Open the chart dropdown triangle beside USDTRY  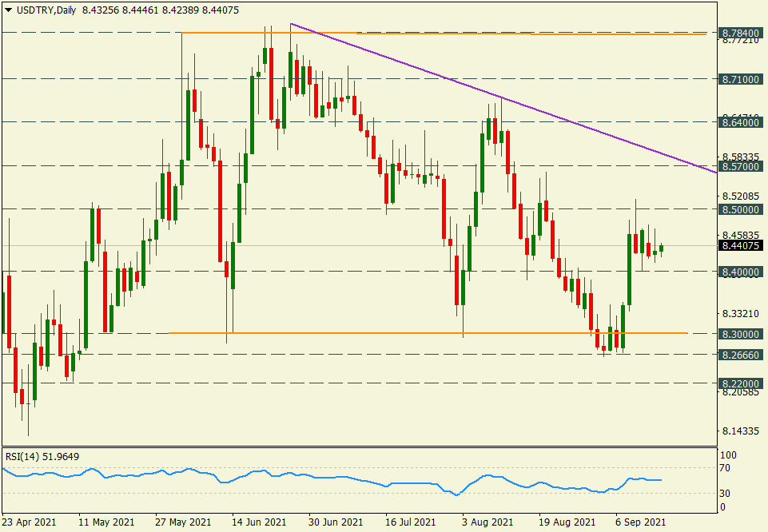8,10
